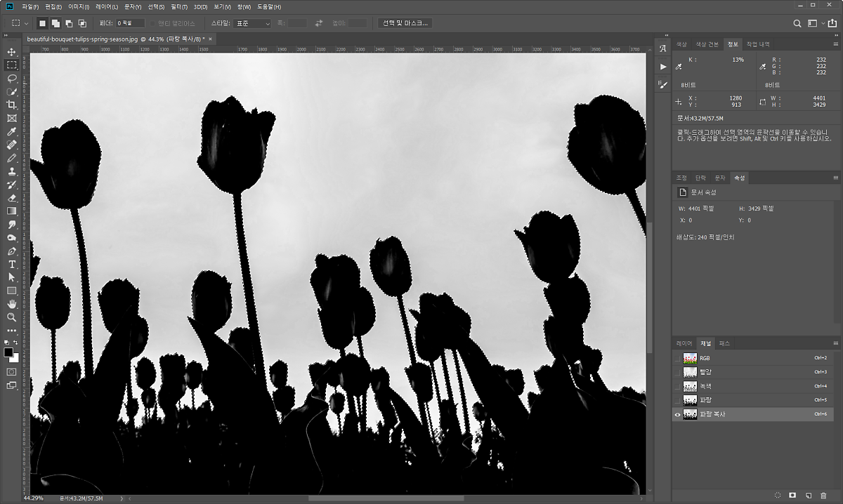Click the 선택 및 마스크 button
843x504 pixels.
[x=405, y=23]
